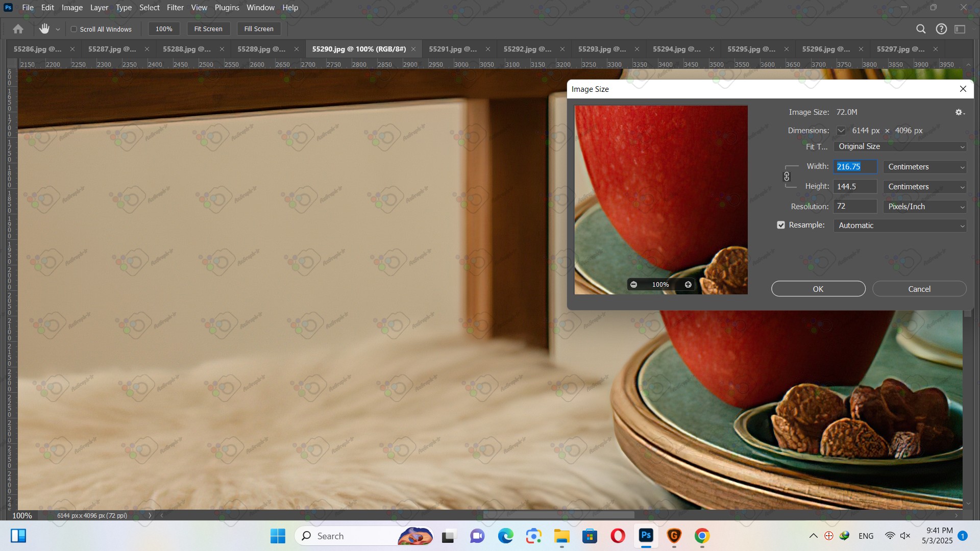
Task: Open the widgets icon on taskbar
Action: [x=18, y=536]
